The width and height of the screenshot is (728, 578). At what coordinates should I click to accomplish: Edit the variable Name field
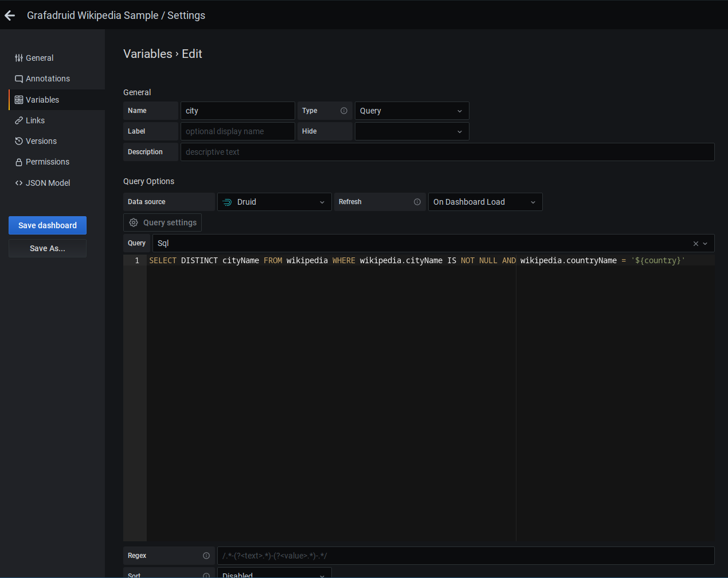238,111
